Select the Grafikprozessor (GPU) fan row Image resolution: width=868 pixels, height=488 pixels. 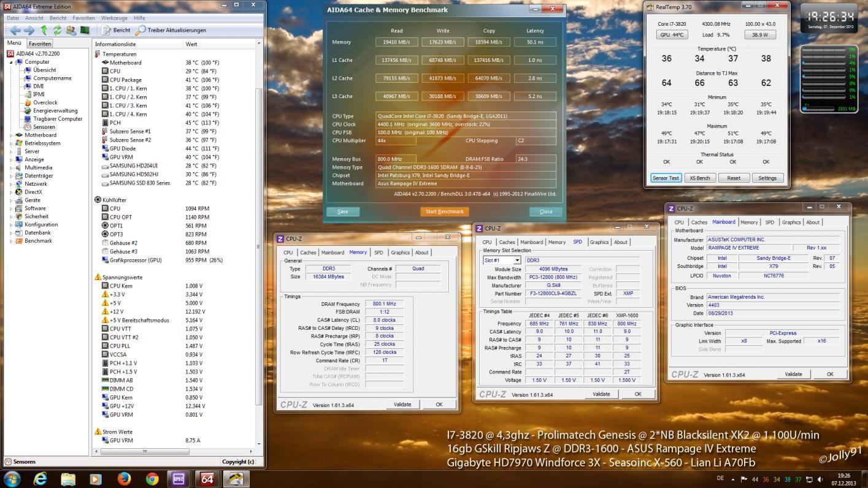pos(175,260)
